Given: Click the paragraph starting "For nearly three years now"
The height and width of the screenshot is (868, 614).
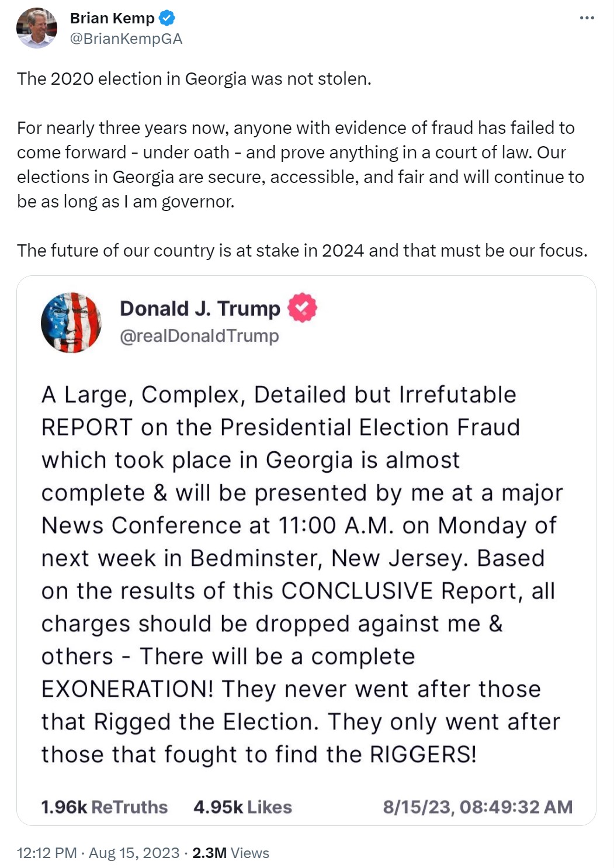Looking at the screenshot, I should 300,164.
